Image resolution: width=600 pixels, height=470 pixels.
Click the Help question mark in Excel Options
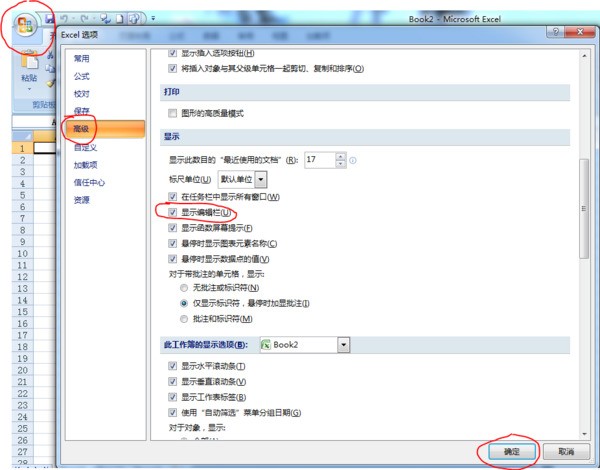556,31
